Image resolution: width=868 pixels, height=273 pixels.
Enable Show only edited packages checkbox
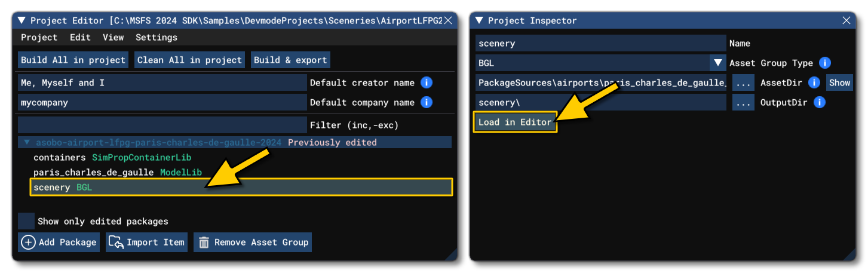click(x=26, y=221)
